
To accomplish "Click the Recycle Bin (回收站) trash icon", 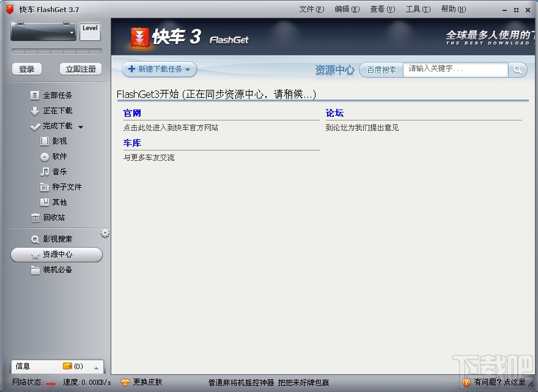I will 35,218.
